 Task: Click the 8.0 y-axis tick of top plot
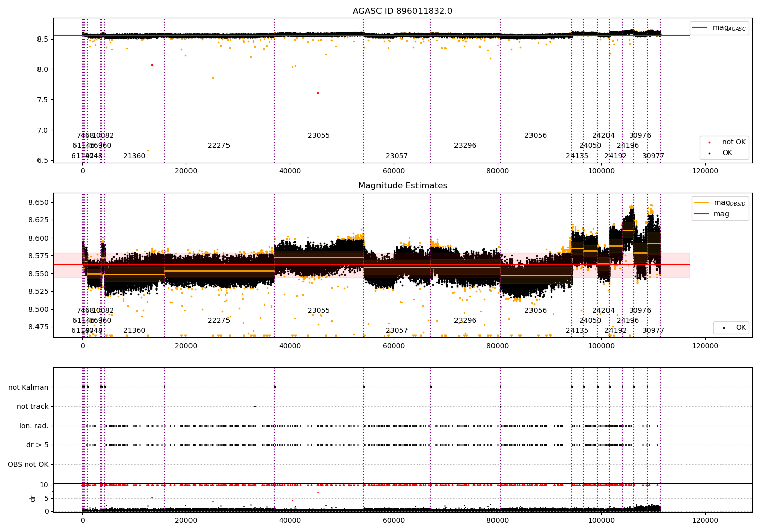(43, 69)
